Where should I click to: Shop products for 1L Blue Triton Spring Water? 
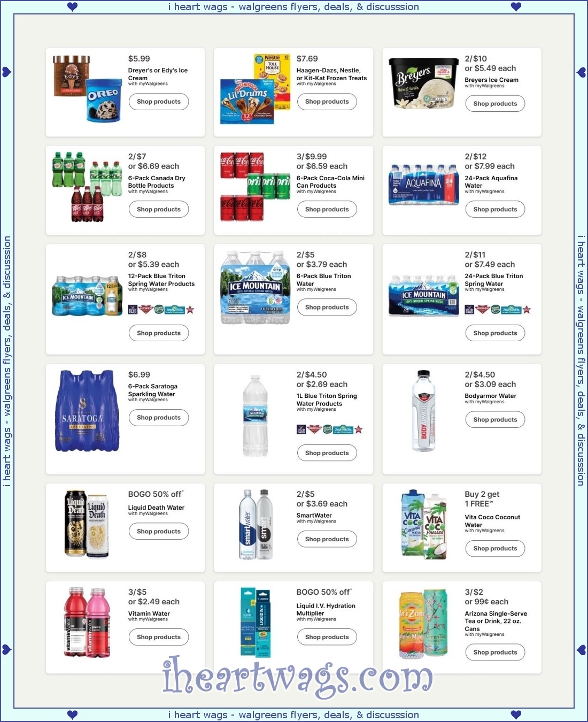click(327, 453)
